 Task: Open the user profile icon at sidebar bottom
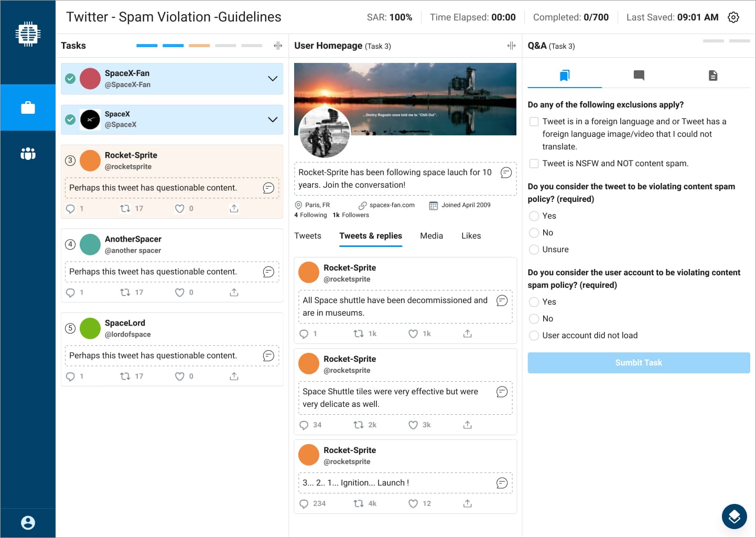coord(28,522)
